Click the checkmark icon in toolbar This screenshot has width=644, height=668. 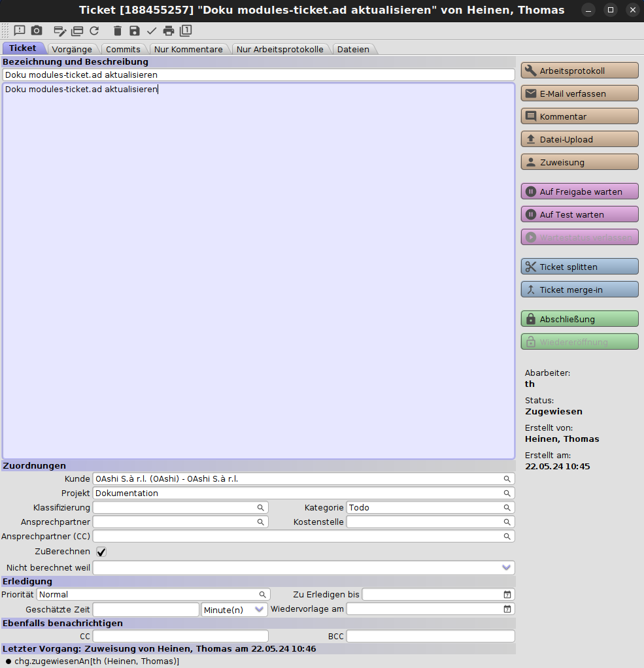[152, 31]
